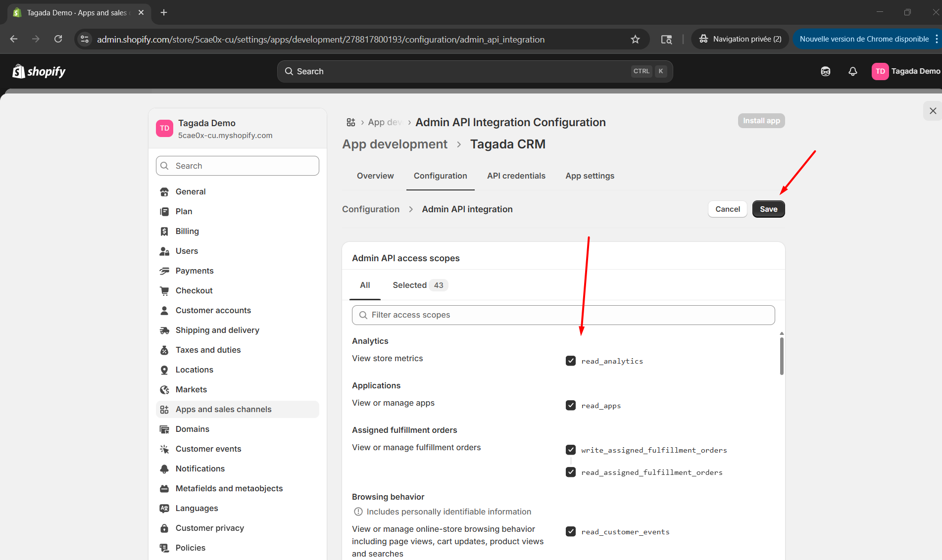This screenshot has height=560, width=942.
Task: Click the Notifications bell icon in sidebar
Action: click(x=164, y=469)
